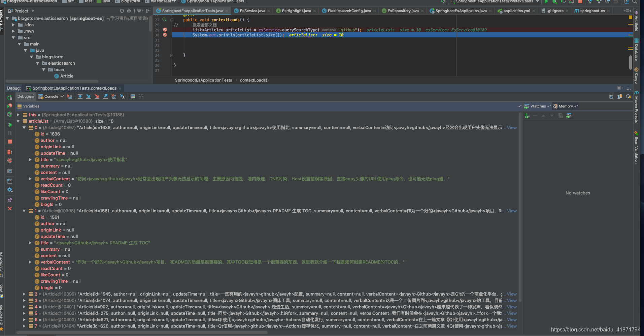Close the .gitignore tab

[x=567, y=11]
